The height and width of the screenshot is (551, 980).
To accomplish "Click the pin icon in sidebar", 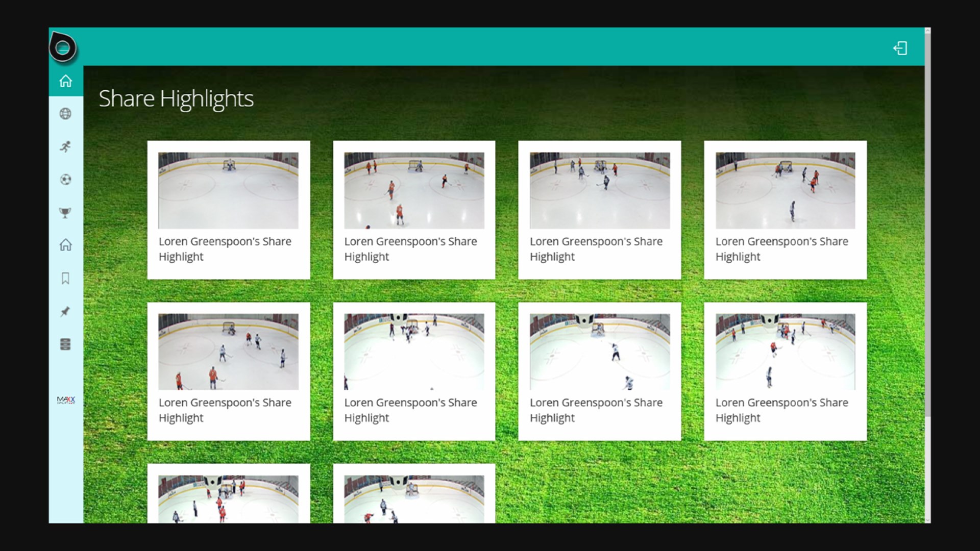I will click(65, 311).
